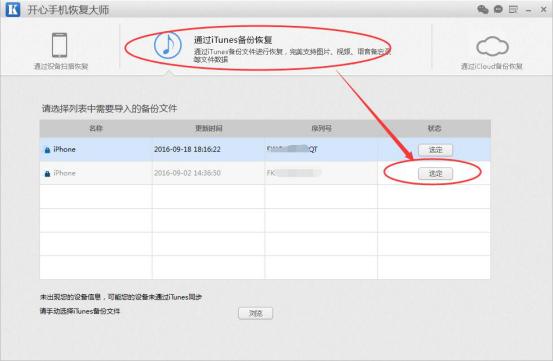Click the 更新时间 column header
Screen dimensions: 553x361
tap(208, 128)
